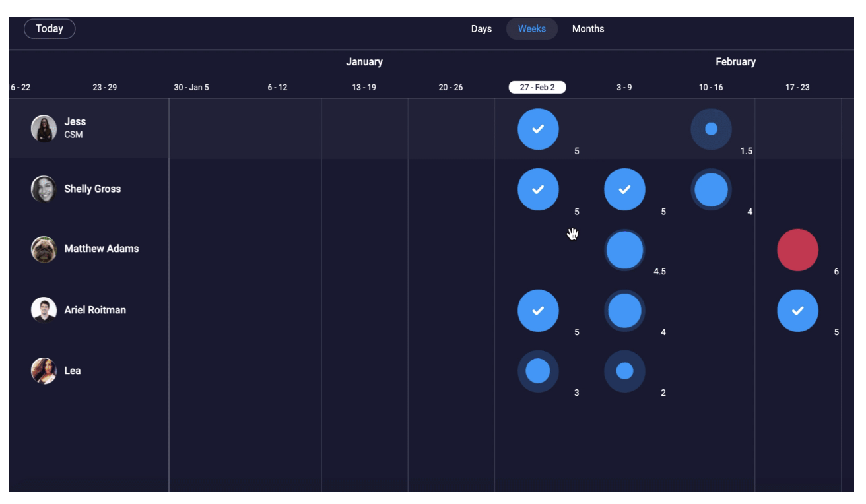Click the January month label
Image resolution: width=866 pixels, height=504 pixels.
[364, 62]
